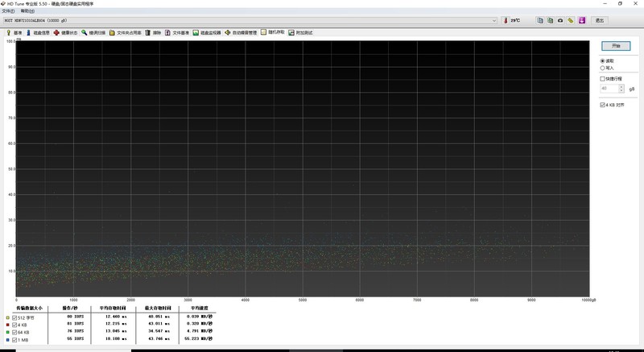Open the 健康状态 health tab
The width and height of the screenshot is (644, 352).
[68, 33]
